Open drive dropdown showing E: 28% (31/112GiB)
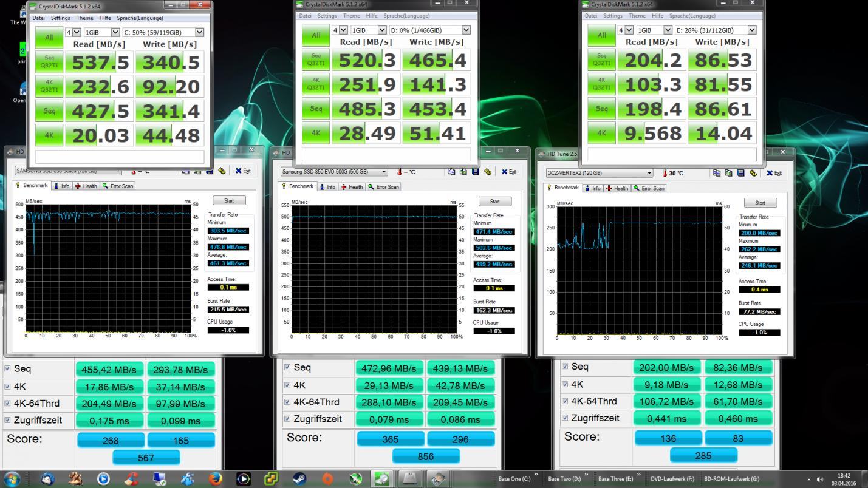 point(716,30)
